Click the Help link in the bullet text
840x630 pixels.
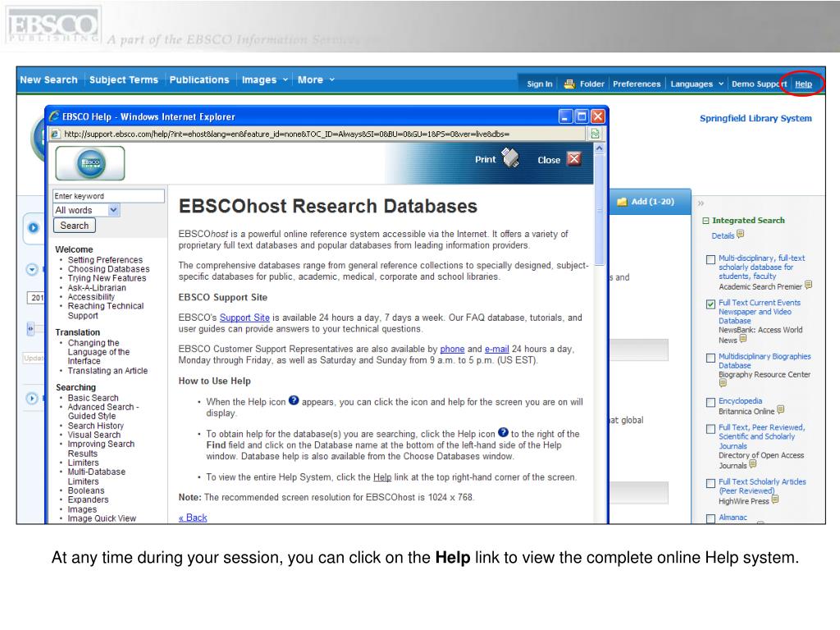382,477
